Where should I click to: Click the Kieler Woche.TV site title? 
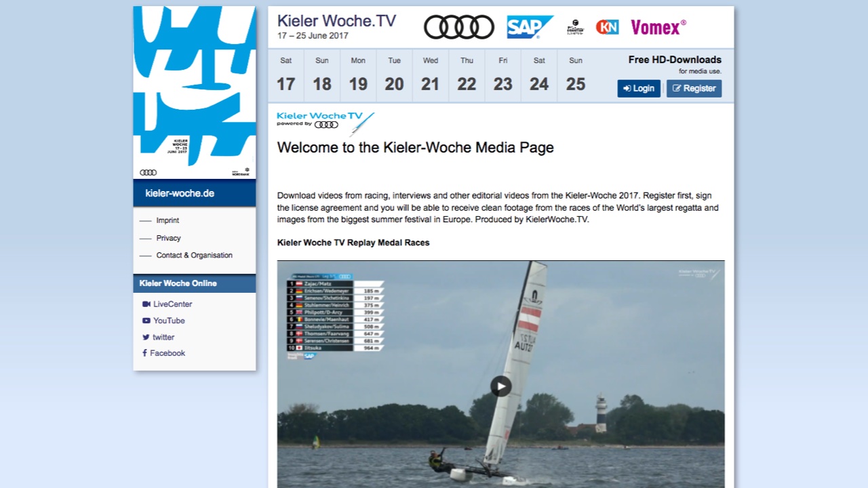(336, 21)
